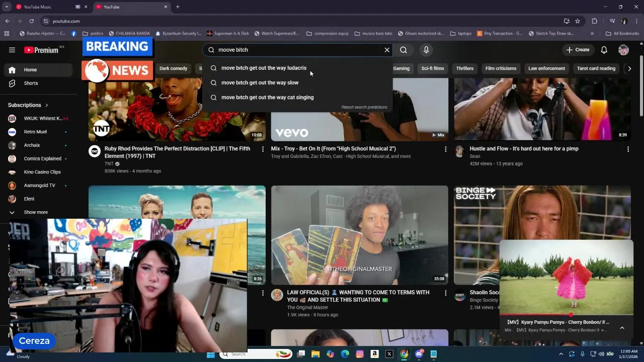
Task: Select the Tarot card reading chip
Action: coord(596,68)
